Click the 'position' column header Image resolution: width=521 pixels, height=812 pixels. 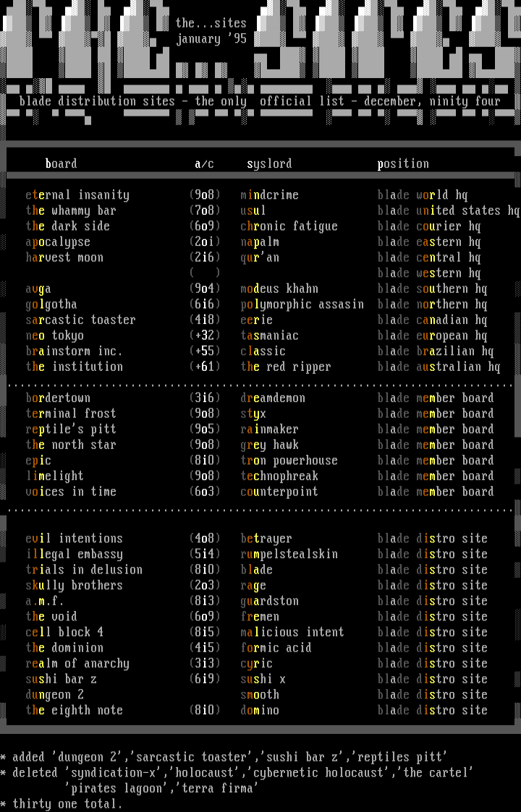click(403, 164)
